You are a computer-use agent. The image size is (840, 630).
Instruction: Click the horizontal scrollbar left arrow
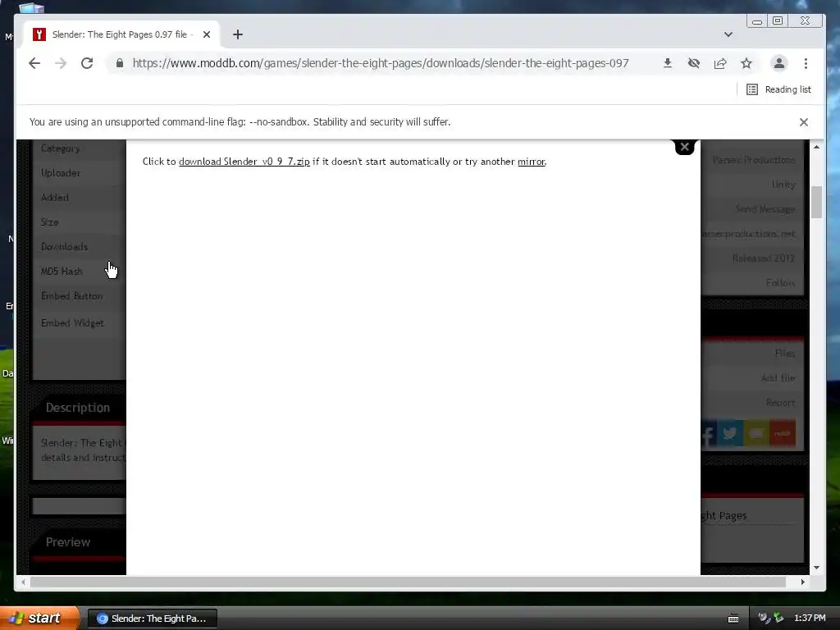click(23, 582)
